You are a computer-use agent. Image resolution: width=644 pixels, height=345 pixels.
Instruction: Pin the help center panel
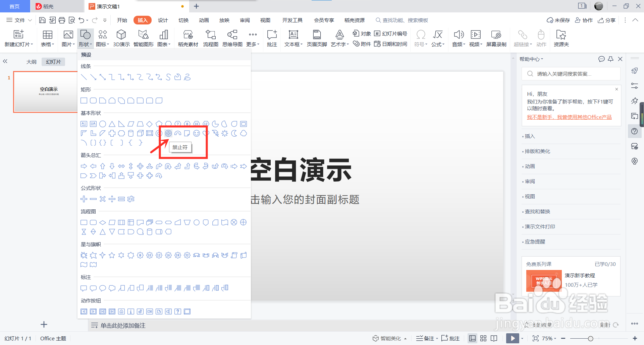click(610, 59)
